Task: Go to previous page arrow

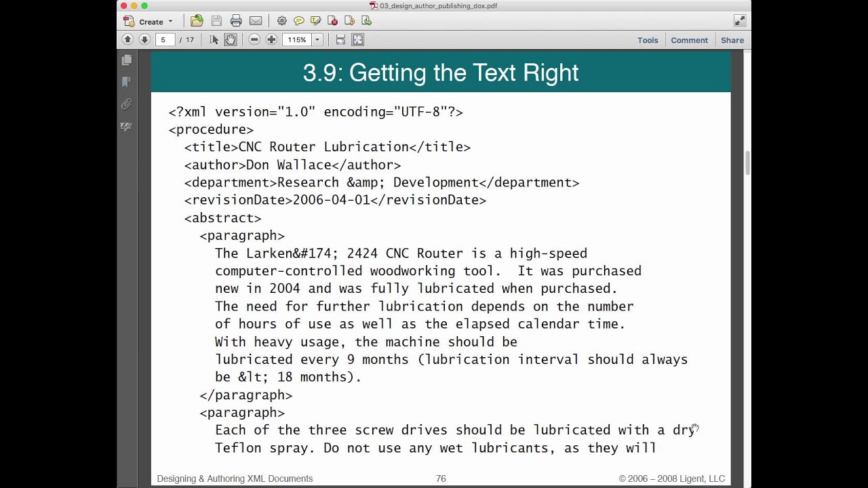Action: (127, 40)
